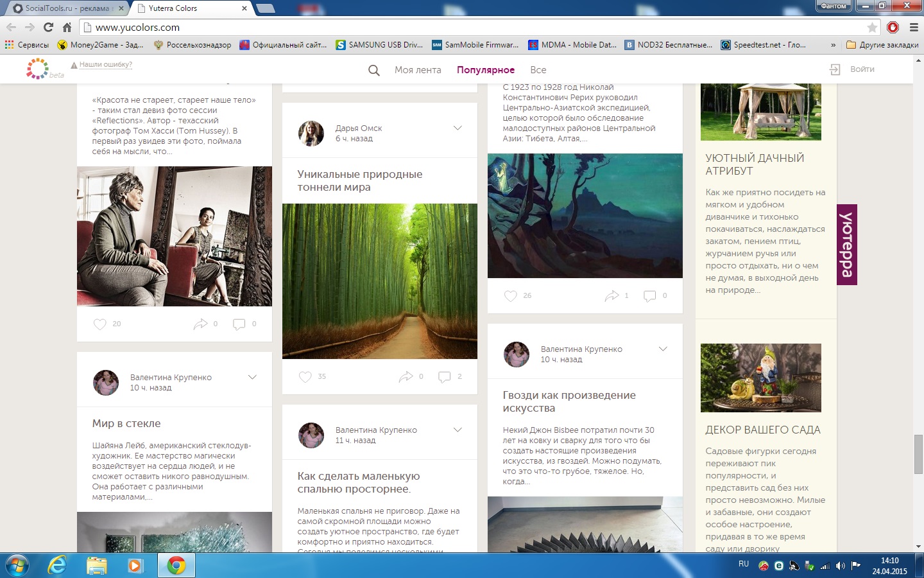Toggle the heart on the Roerich painting post
This screenshot has width=924, height=578.
(x=510, y=296)
